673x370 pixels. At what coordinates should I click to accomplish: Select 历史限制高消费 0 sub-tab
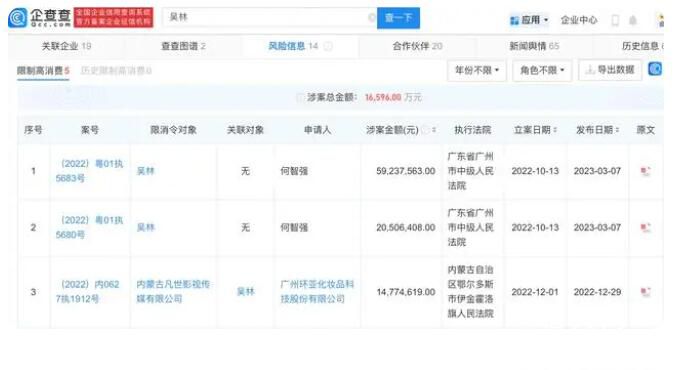pos(116,70)
